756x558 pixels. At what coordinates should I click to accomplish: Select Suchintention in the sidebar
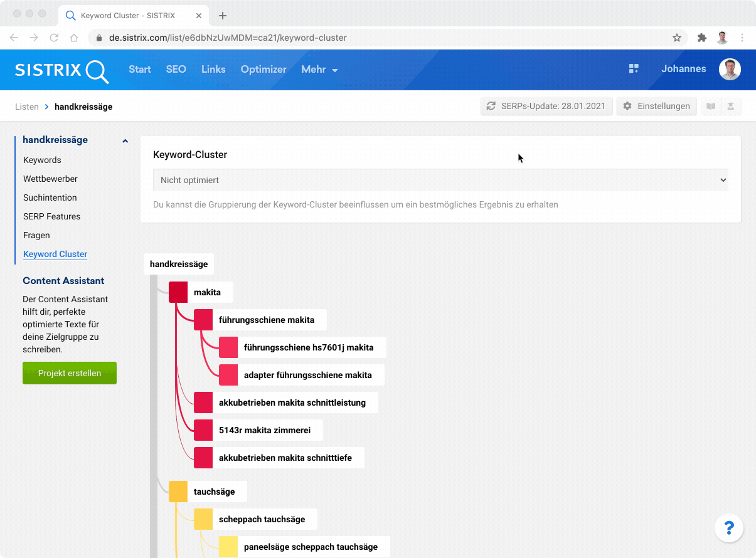coord(50,197)
